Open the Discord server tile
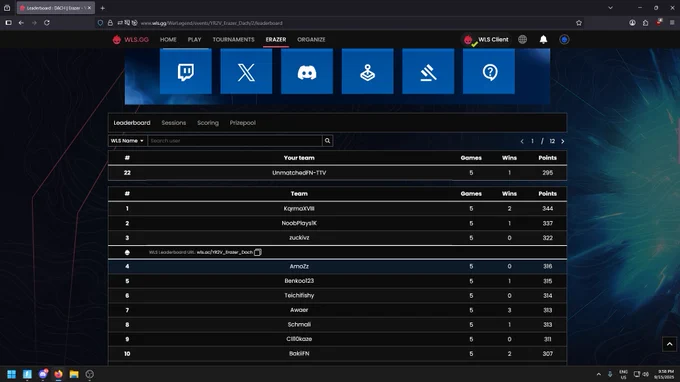Screen dimensions: 680x382 pos(307,71)
